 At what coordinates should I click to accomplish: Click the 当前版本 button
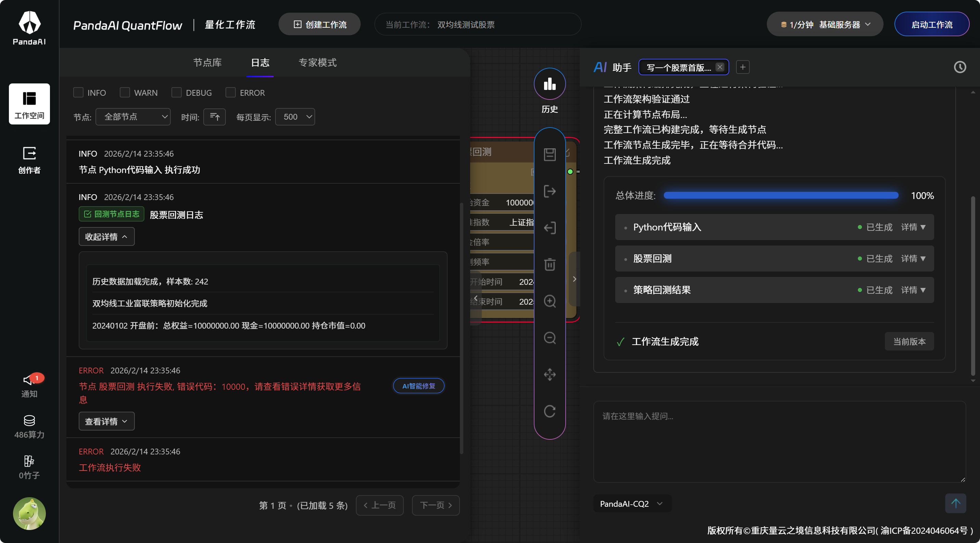[x=910, y=342]
